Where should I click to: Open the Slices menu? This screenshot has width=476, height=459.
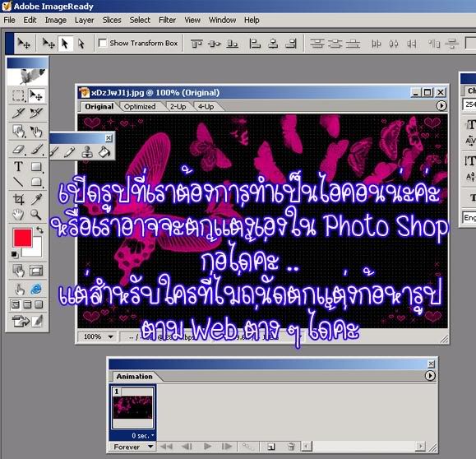coord(112,20)
